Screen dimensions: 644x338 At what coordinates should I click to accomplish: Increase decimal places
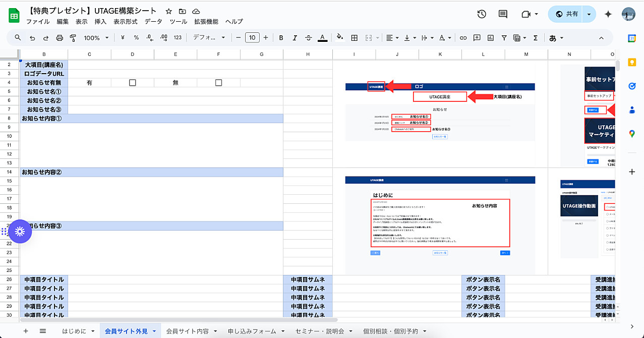coord(163,38)
